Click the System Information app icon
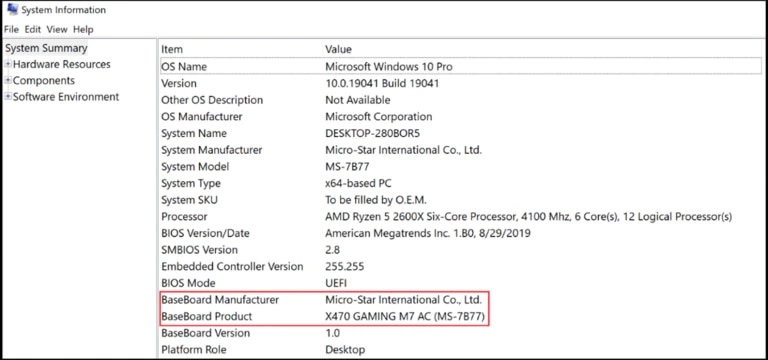This screenshot has height=360, width=768. (x=13, y=9)
